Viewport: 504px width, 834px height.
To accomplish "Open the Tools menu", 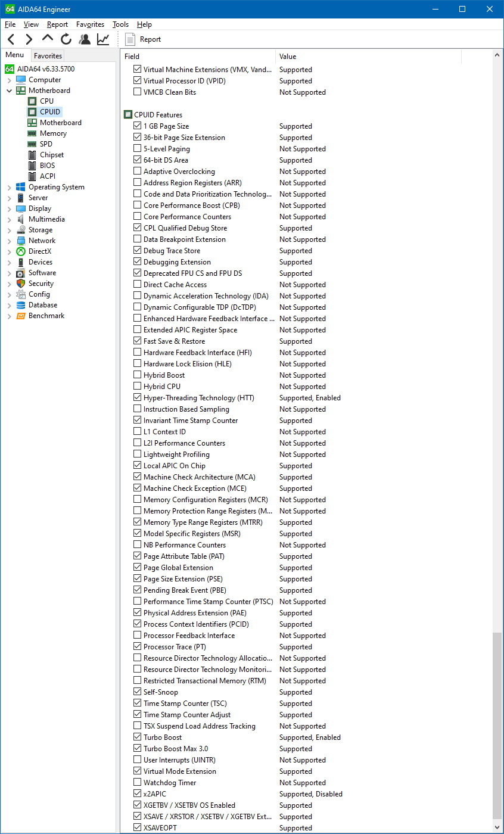I will [x=120, y=24].
